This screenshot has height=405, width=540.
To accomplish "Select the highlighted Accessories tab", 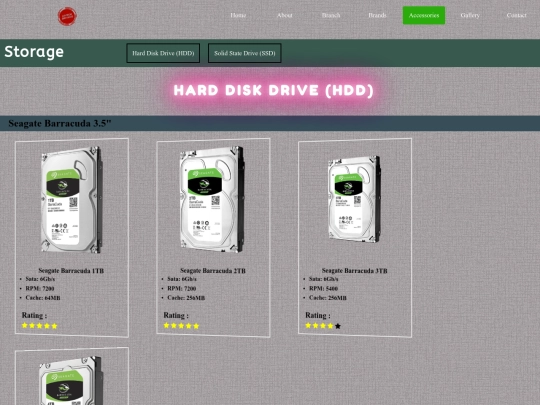I will click(x=424, y=15).
